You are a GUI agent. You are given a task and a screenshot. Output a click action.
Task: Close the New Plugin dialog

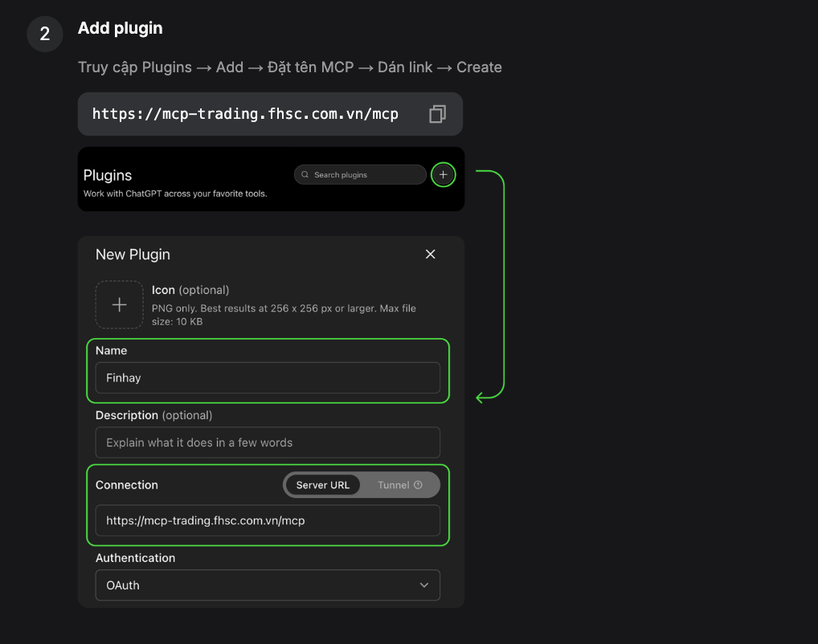coord(431,254)
